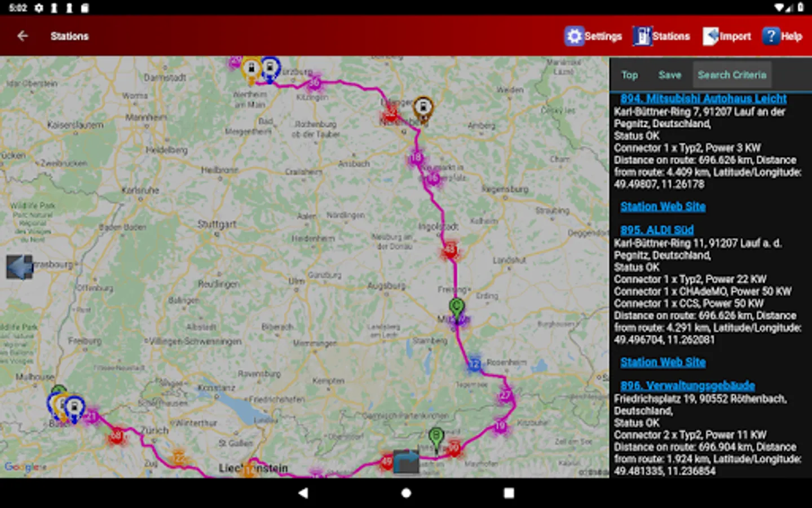The image size is (812, 508).
Task: Click the magenta cluster marker 27 east of Rosenheim
Action: [505, 395]
